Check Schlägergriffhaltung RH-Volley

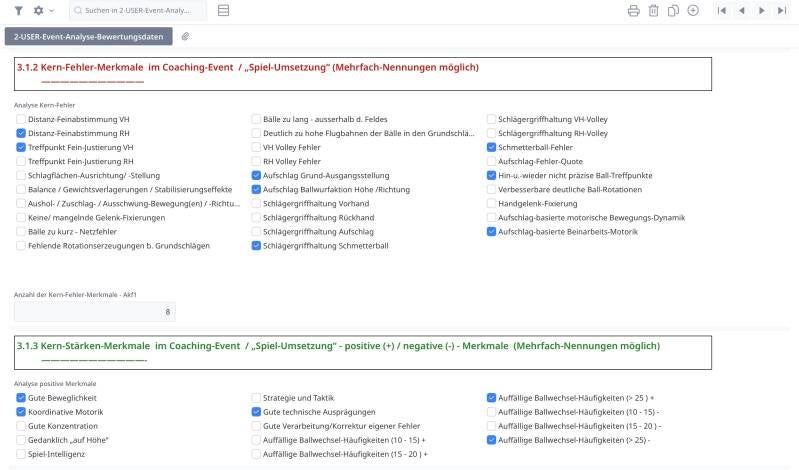(x=491, y=133)
